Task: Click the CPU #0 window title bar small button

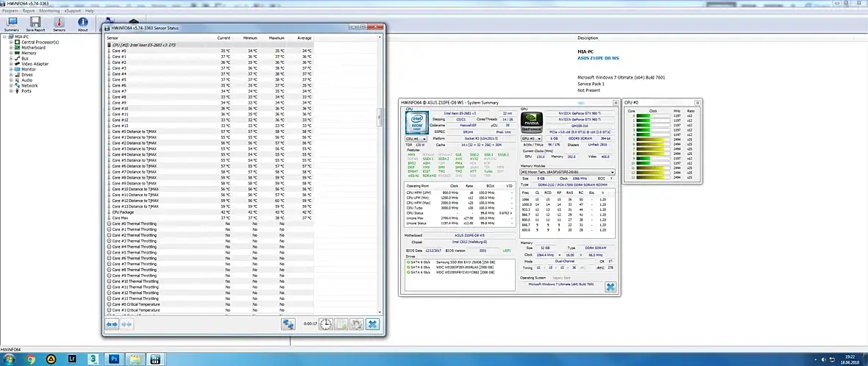Action: point(698,103)
